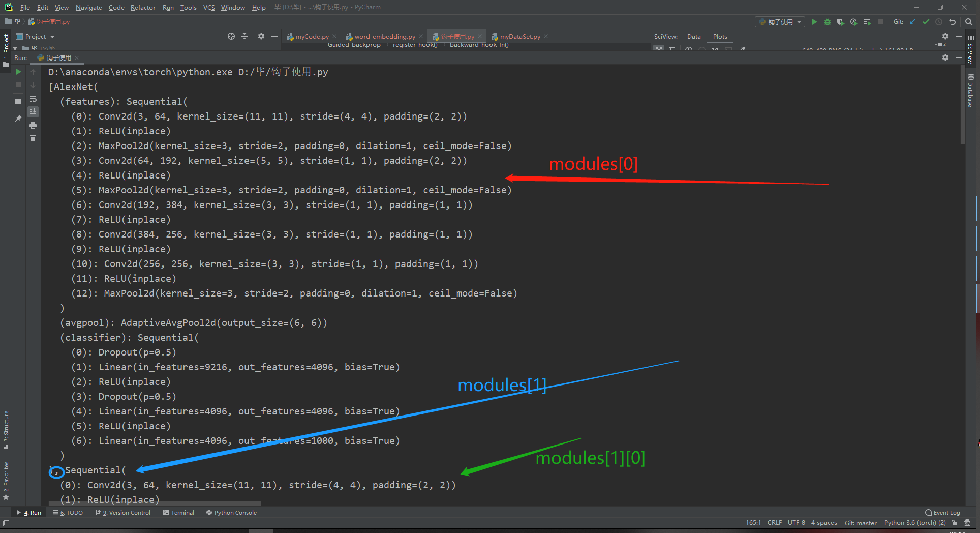The width and height of the screenshot is (980, 533).
Task: Open Project panel settings gear
Action: (x=261, y=36)
